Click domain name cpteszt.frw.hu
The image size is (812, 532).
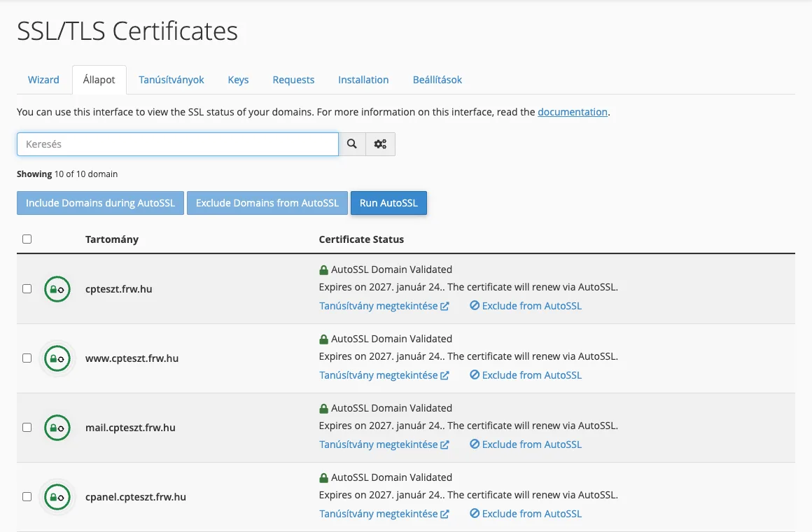[118, 289]
